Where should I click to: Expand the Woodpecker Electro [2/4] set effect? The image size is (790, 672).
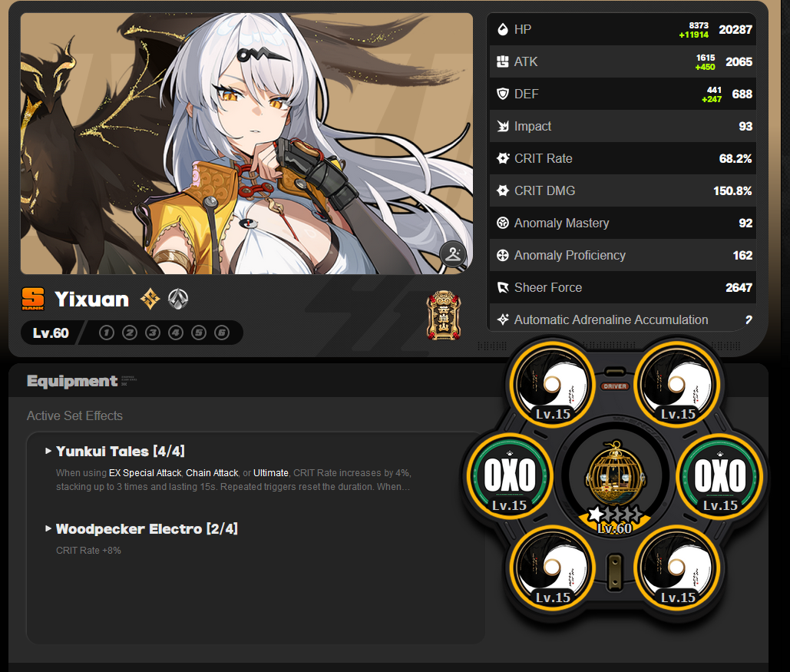pyautogui.click(x=141, y=529)
